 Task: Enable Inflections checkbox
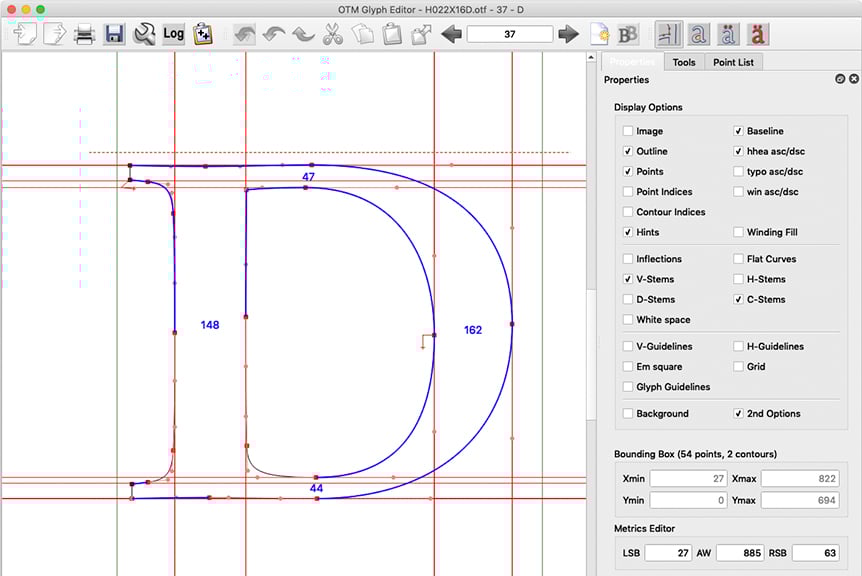coord(628,259)
